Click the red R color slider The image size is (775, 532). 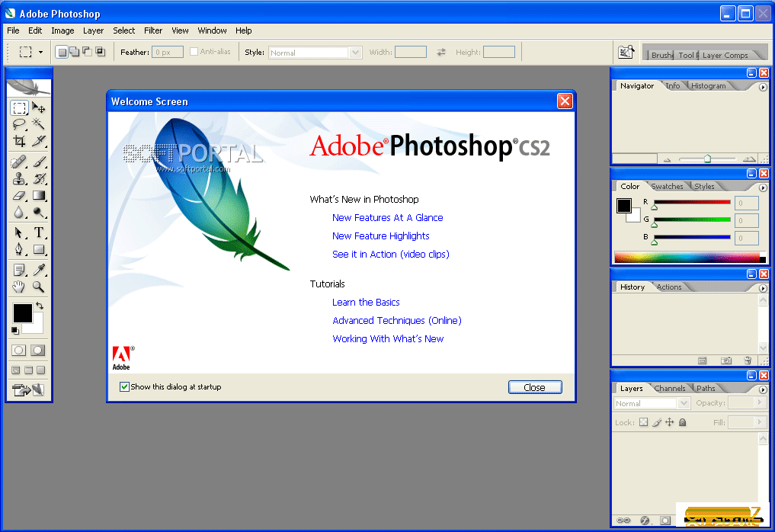pyautogui.click(x=692, y=202)
